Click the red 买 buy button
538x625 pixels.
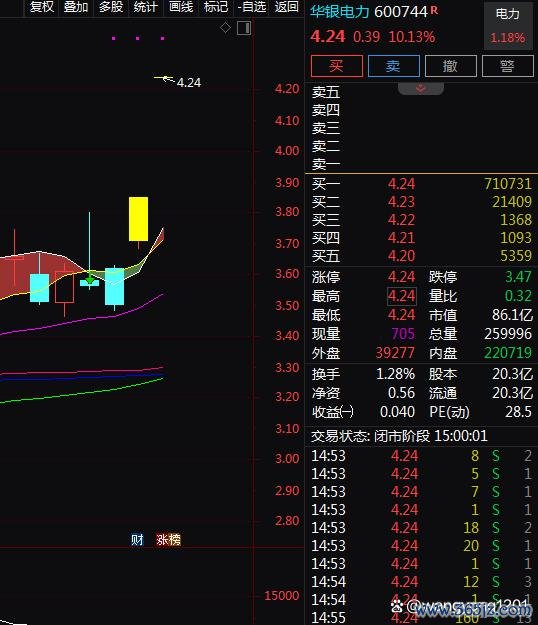coord(337,66)
